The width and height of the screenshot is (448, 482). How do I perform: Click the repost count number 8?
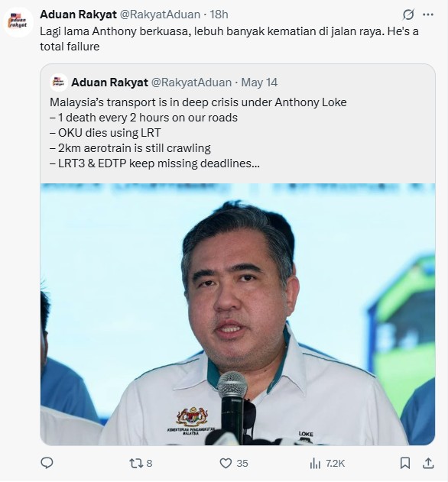point(149,463)
